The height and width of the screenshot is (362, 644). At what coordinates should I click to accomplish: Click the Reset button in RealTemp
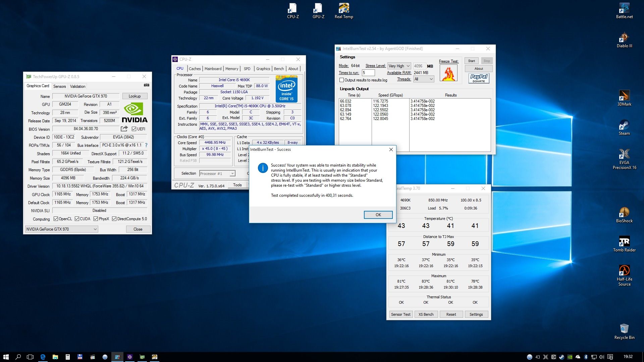(451, 314)
